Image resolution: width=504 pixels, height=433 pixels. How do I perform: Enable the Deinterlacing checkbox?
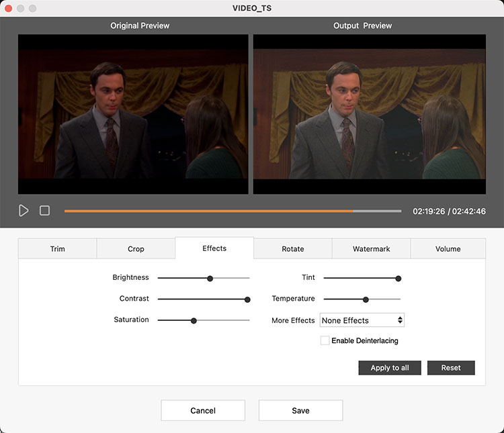(x=325, y=340)
